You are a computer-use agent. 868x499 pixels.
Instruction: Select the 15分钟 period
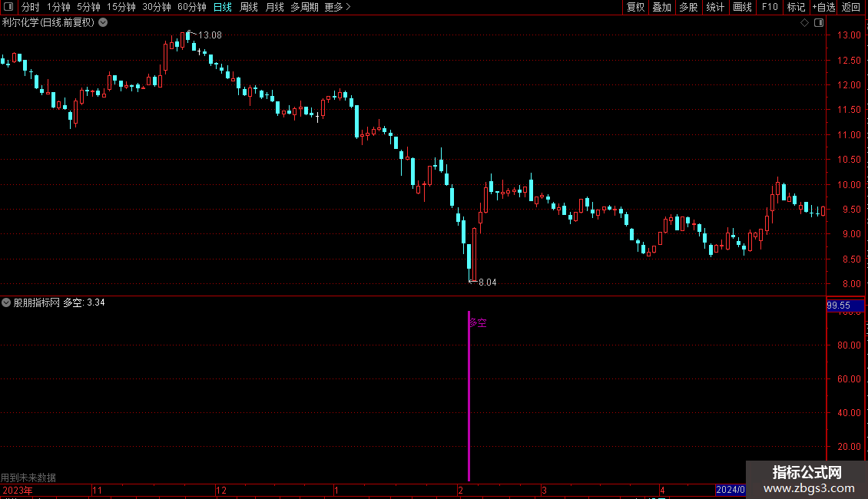pos(121,7)
